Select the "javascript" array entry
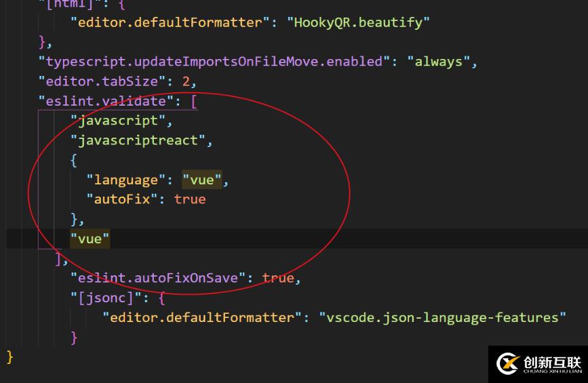The image size is (588, 383). point(118,121)
